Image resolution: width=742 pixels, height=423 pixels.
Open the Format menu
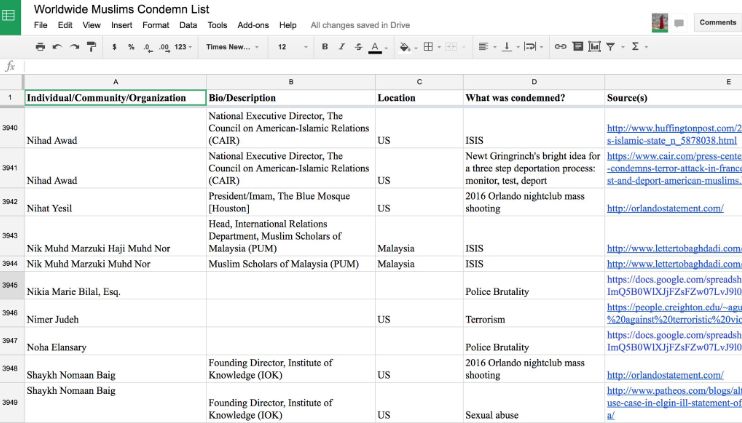pos(155,24)
